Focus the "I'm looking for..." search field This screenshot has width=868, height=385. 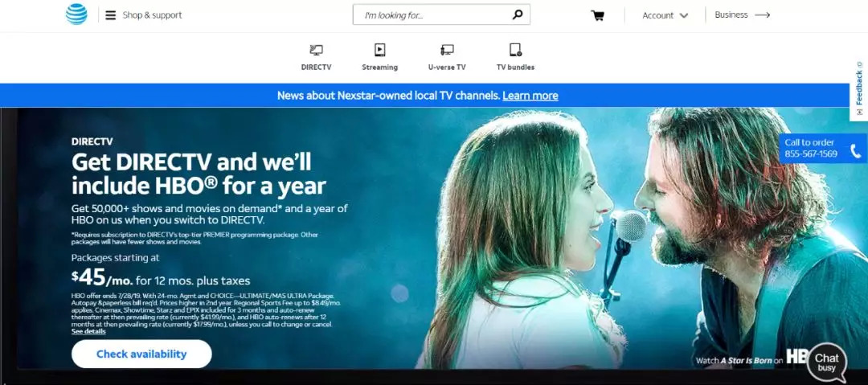tap(441, 15)
